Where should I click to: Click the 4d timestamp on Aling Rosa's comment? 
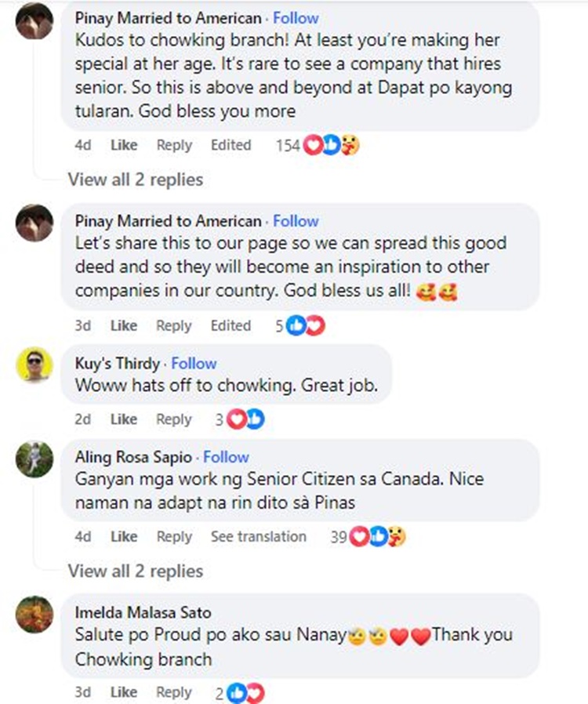click(82, 537)
